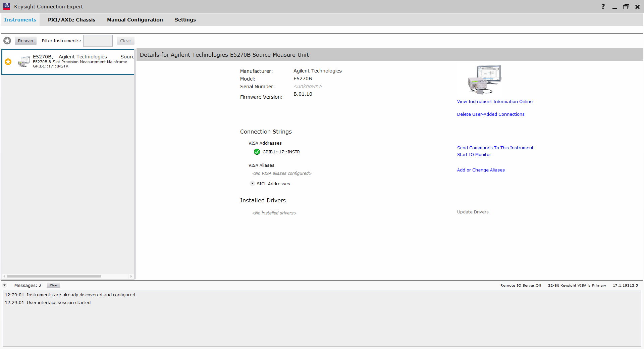Click the Filter Instruments input field
Screen dimensions: 644x349
98,41
